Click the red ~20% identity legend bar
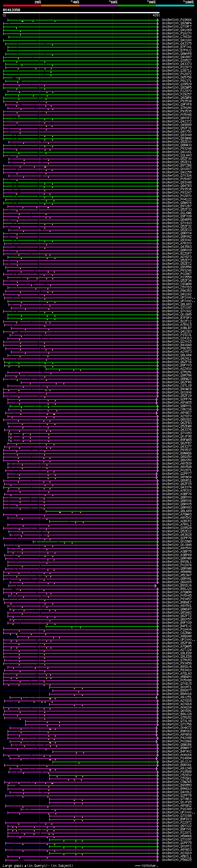Image resolution: width=197 pixels, height=868 pixels. coord(22,6)
